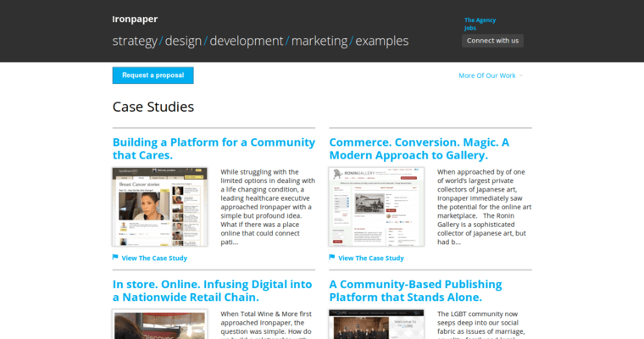The height and width of the screenshot is (339, 644).
Task: Click flag icon beside left View The Case Study
Action: (116, 258)
